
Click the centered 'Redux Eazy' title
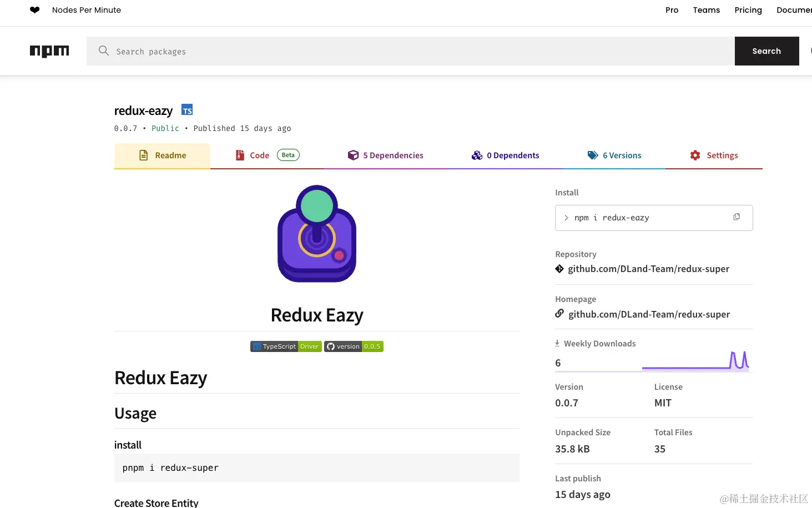(x=317, y=315)
